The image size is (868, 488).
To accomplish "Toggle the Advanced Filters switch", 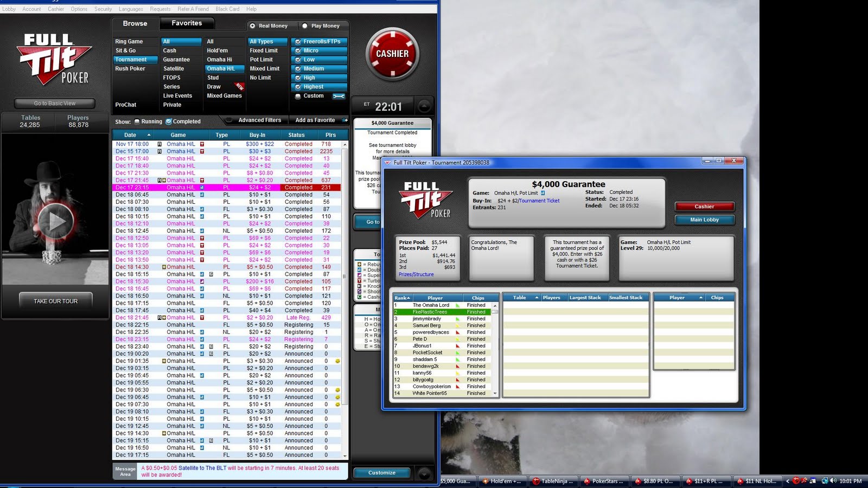I will point(229,120).
